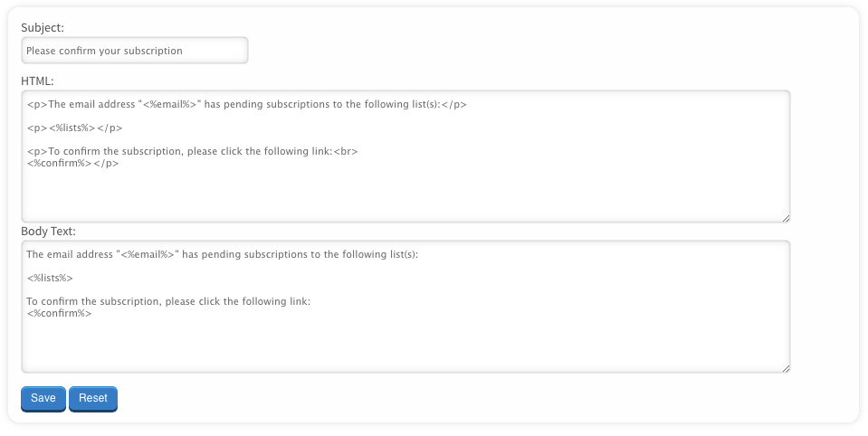Click the Body Text textarea resize handle

[786, 367]
